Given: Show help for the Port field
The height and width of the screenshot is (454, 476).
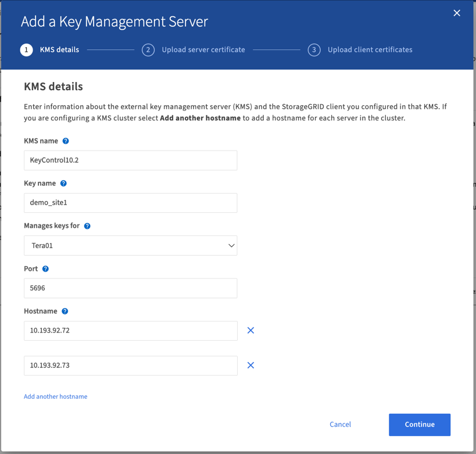Looking at the screenshot, I should coord(45,269).
